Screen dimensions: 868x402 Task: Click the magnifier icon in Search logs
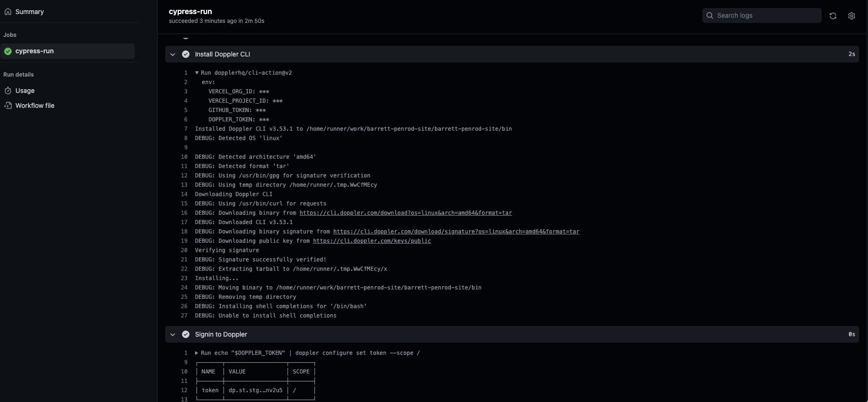(x=710, y=15)
